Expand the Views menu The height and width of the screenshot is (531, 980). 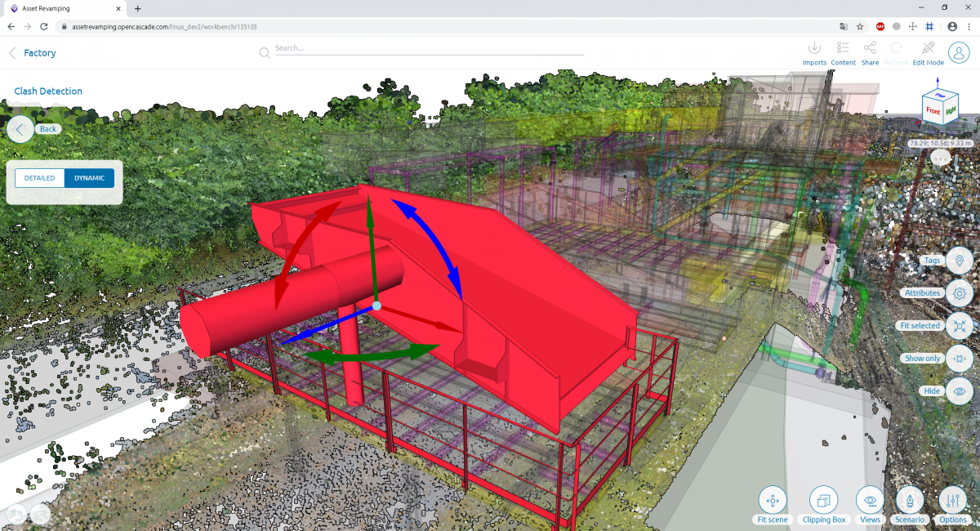[x=870, y=500]
